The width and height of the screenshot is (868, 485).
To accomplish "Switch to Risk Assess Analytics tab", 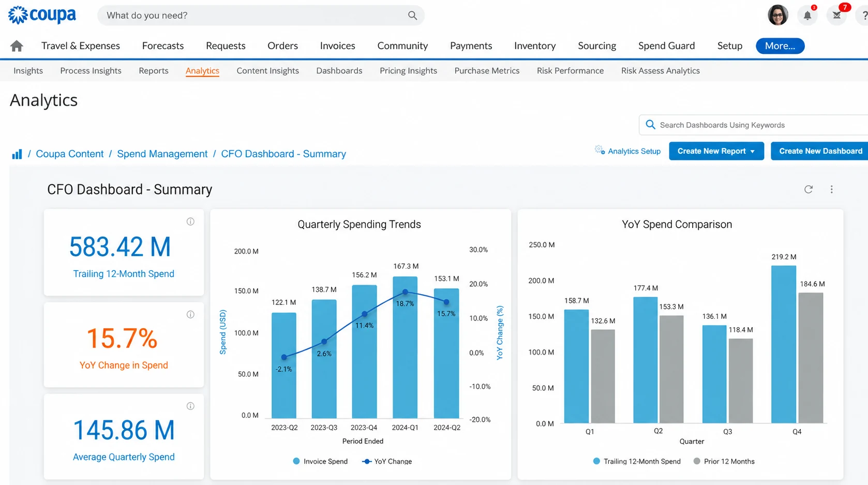I will click(660, 71).
